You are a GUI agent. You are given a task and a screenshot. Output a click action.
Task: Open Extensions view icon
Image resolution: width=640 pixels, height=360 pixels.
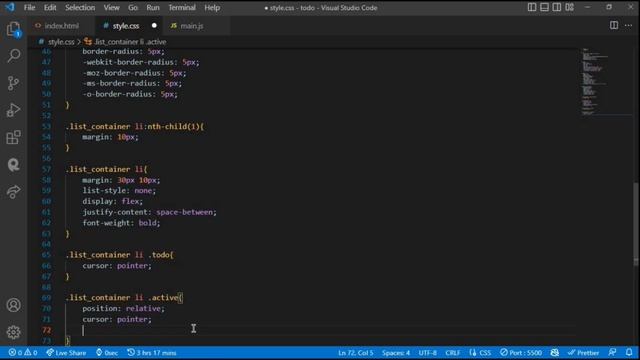coord(13,138)
